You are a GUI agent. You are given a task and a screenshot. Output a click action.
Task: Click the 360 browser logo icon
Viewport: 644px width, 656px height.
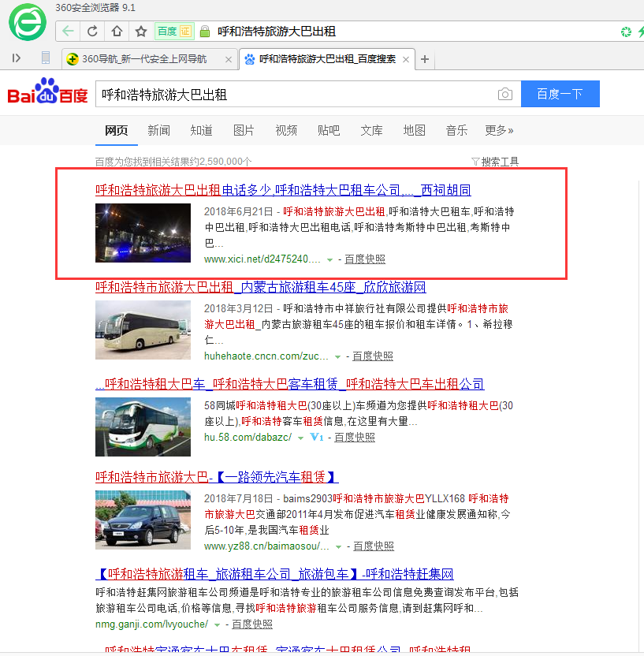click(28, 22)
